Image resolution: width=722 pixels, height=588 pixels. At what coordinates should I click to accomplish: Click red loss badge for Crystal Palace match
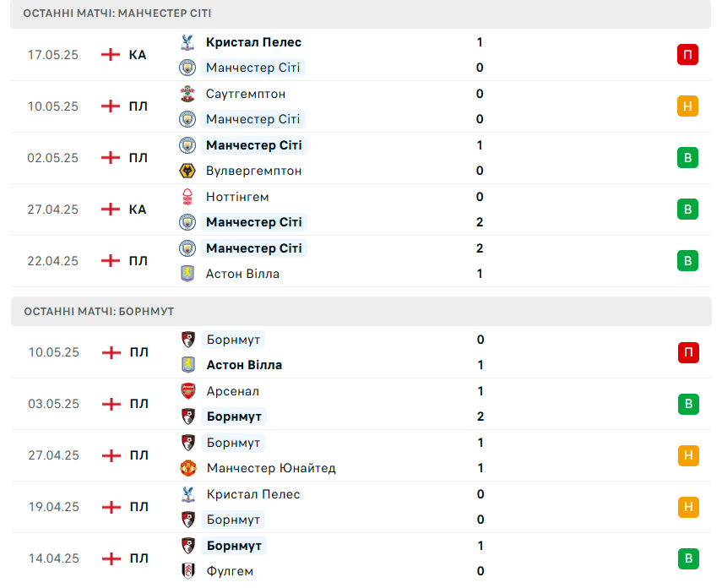(x=687, y=54)
